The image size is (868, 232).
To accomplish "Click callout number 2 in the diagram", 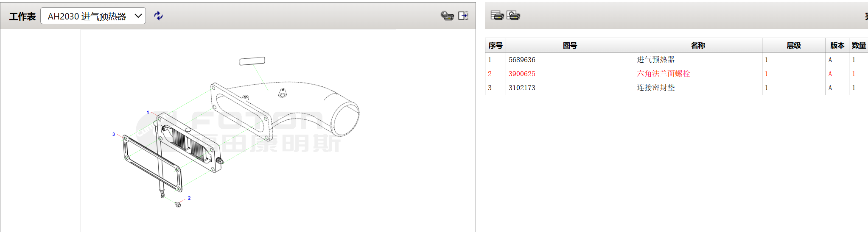I will pyautogui.click(x=189, y=198).
